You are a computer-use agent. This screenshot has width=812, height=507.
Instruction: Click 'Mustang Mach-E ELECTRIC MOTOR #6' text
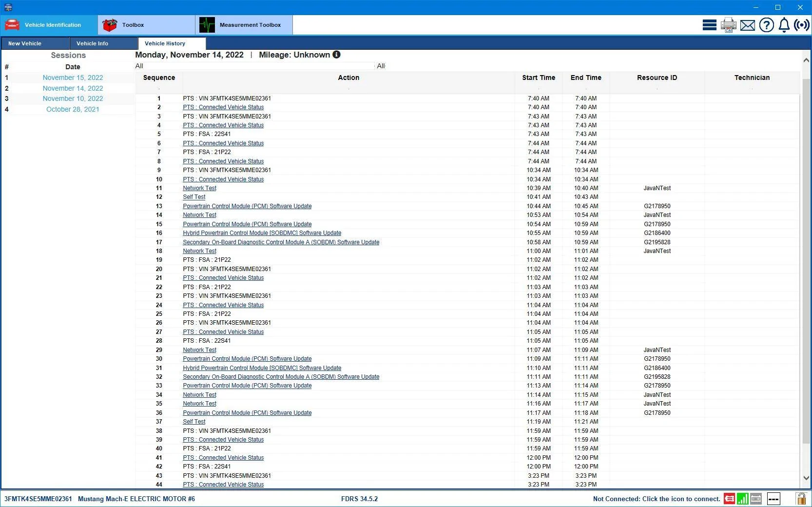[x=136, y=499]
